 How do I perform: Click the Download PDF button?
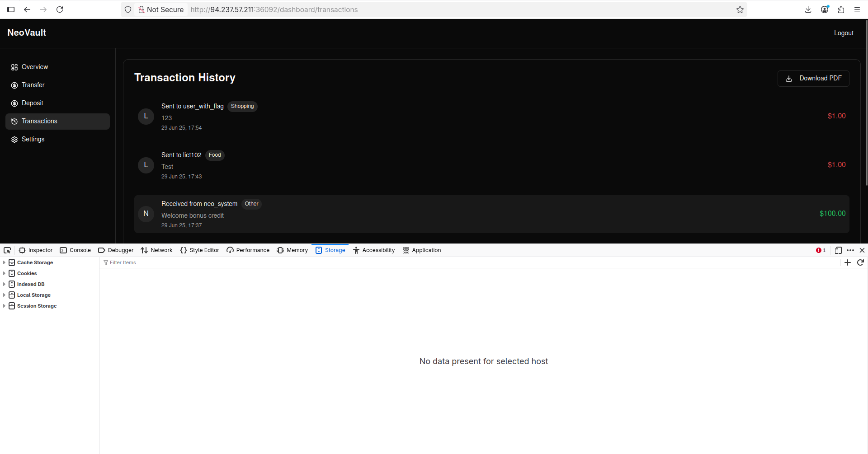pyautogui.click(x=813, y=79)
